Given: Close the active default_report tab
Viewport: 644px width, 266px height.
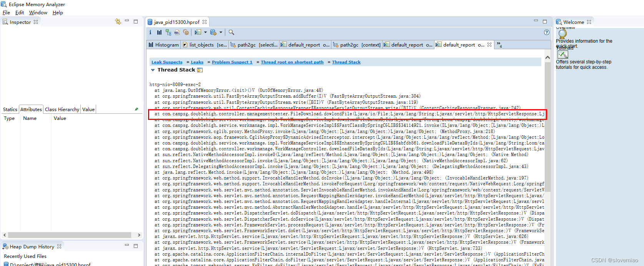Looking at the screenshot, I should pos(489,45).
